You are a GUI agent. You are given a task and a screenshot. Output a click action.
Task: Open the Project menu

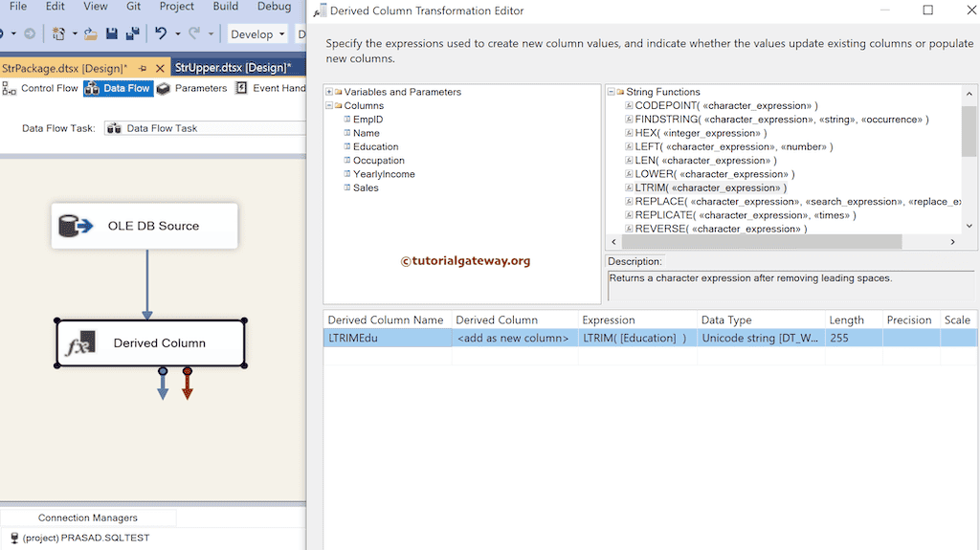(x=176, y=7)
